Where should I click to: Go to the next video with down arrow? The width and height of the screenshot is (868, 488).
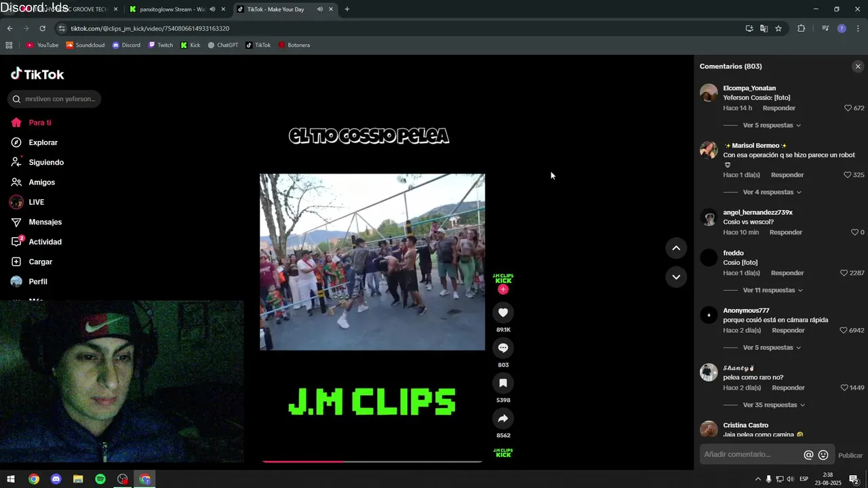(676, 277)
